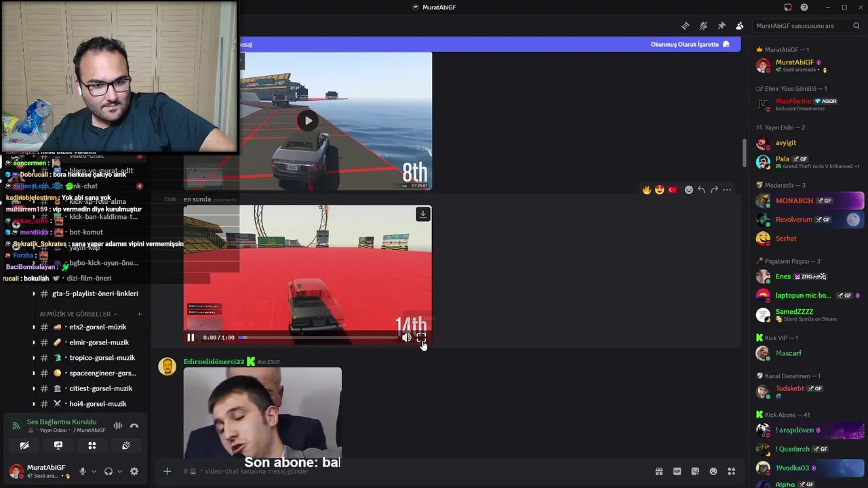Viewport: 868px width, 488px height.
Task: Open the Inbox icon in title bar
Action: pyautogui.click(x=788, y=7)
